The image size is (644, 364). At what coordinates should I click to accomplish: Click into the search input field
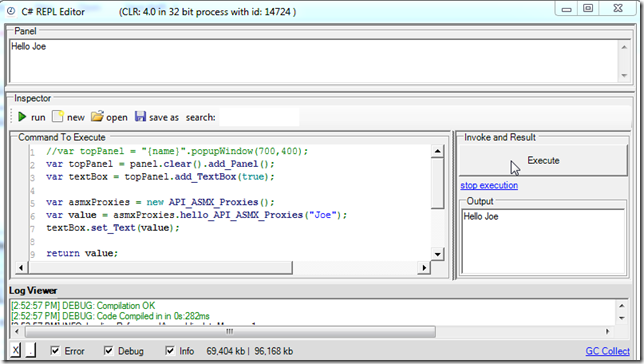[x=259, y=117]
